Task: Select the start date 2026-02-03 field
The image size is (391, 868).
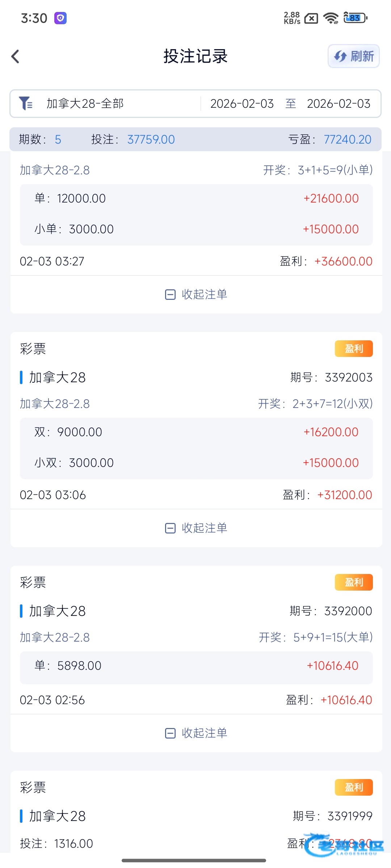Action: coord(242,104)
